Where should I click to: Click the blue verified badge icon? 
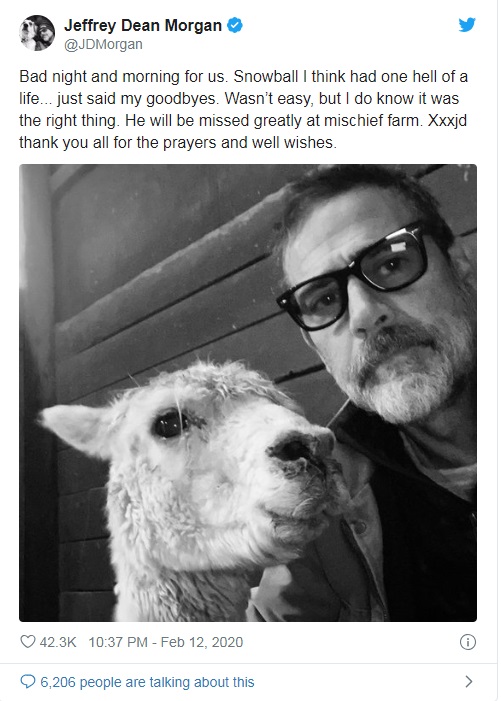235,25
